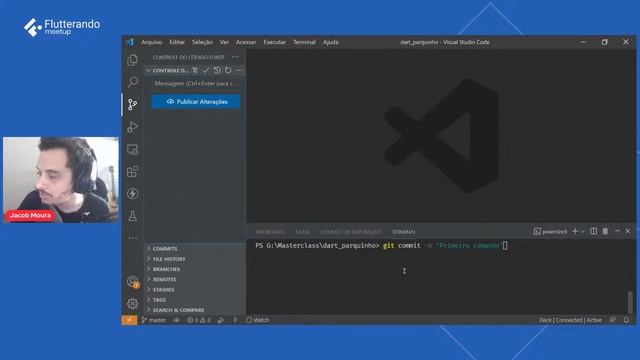Open the Ajuda menu
This screenshot has height=360, width=640.
coord(331,42)
